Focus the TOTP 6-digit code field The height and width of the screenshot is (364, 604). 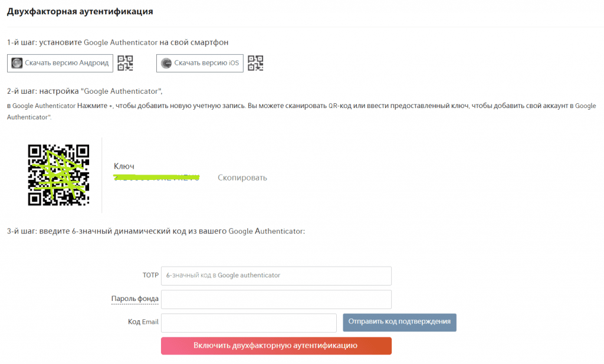pos(276,276)
